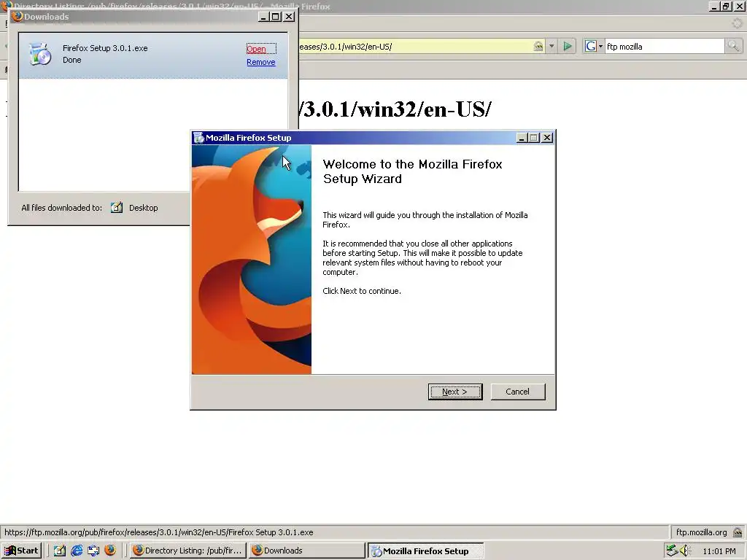Switch to Mozilla Firefox Setup taskbar button
This screenshot has width=747, height=560.
(x=425, y=551)
